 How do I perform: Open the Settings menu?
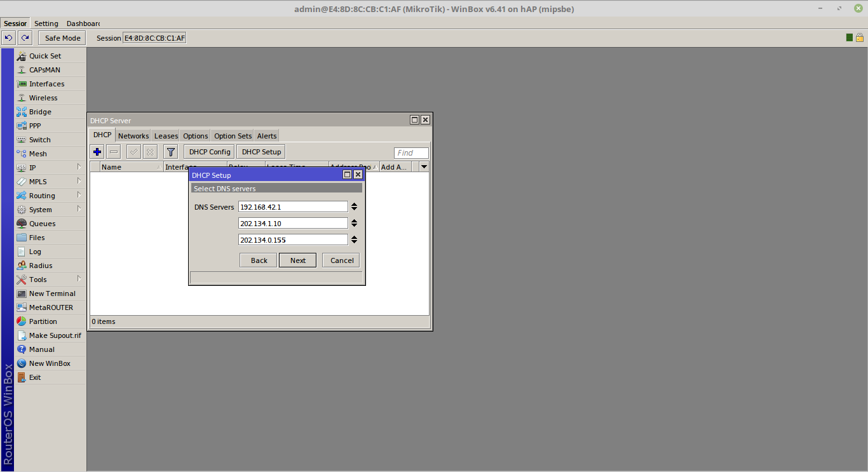pos(46,24)
